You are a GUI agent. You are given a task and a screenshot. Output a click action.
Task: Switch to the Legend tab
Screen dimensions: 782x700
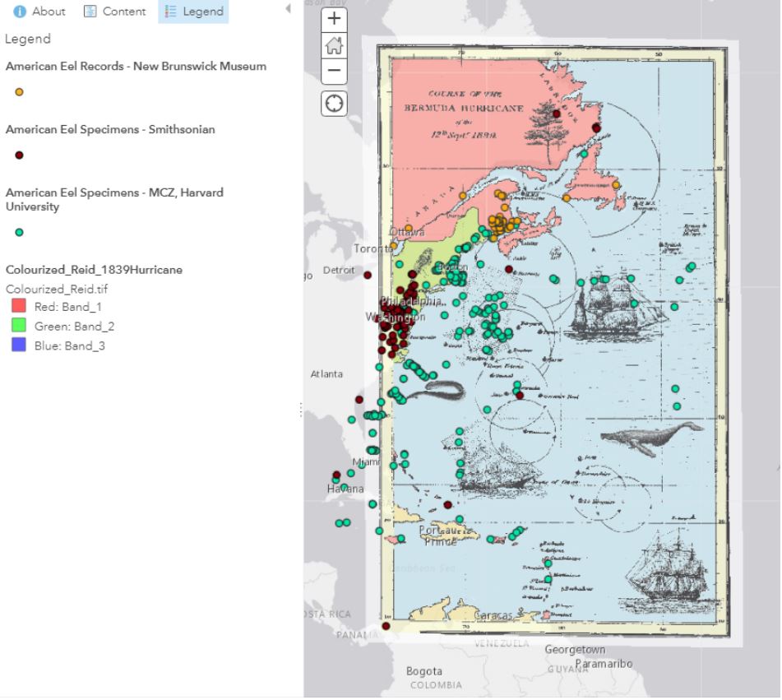(194, 12)
